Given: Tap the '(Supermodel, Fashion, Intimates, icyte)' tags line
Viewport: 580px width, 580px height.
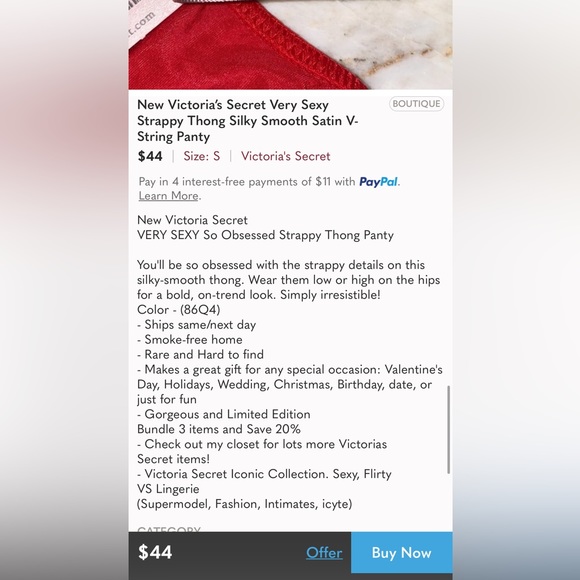Looking at the screenshot, I should pyautogui.click(x=245, y=504).
